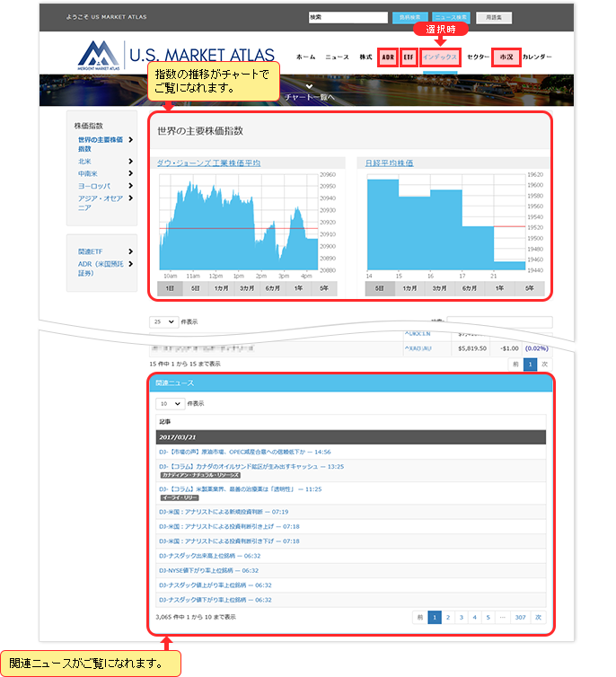The image size is (616, 677).
Task: Click the arrow beside 世界の主要株価指数 in sidebar
Action: [130, 140]
